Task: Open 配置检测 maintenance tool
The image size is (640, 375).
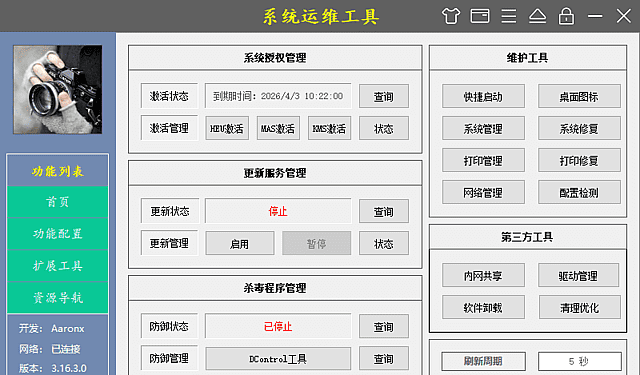Action: [x=579, y=192]
